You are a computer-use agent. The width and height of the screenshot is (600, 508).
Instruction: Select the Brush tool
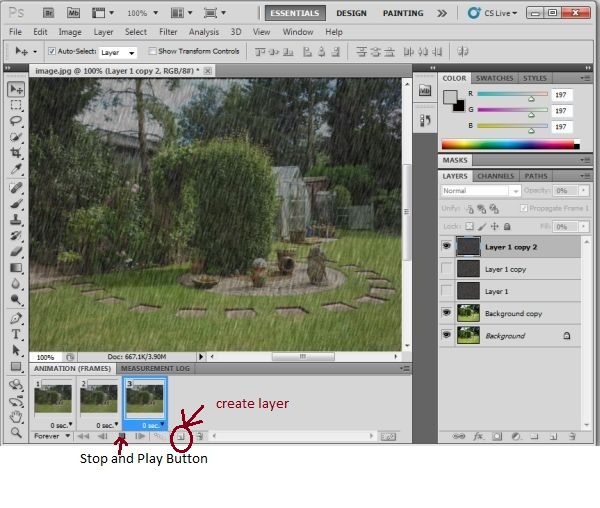[16, 204]
